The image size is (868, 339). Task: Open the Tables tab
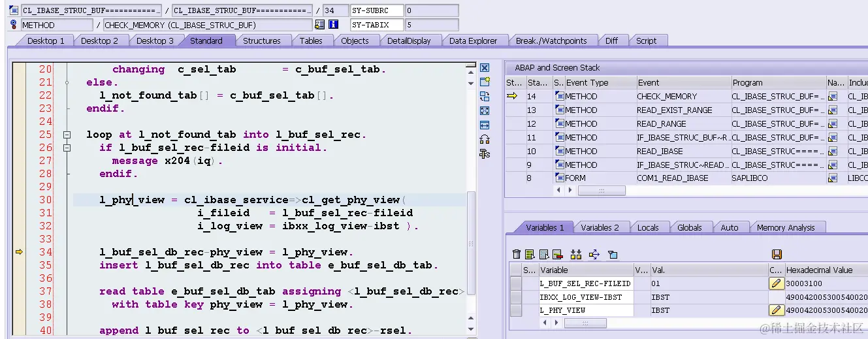pyautogui.click(x=311, y=40)
